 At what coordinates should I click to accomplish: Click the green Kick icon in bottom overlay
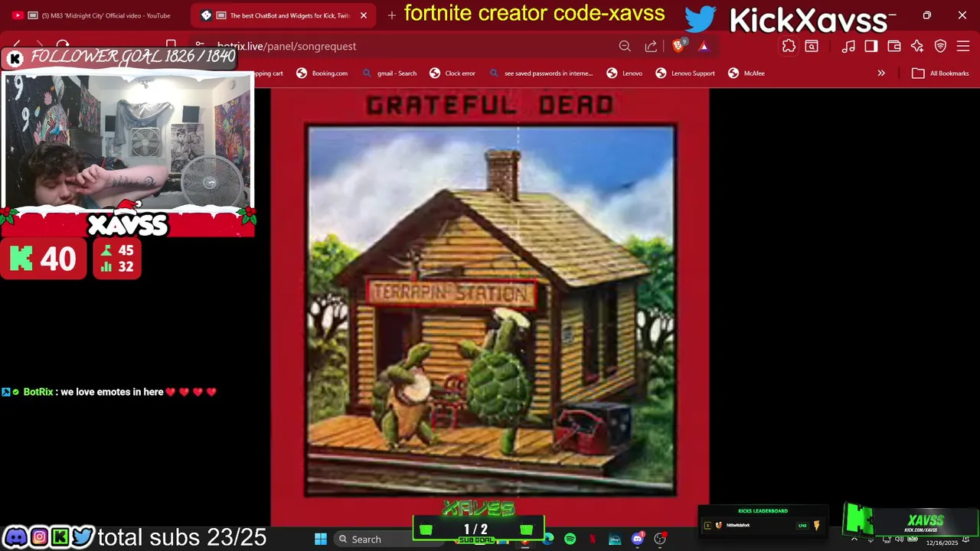[60, 537]
